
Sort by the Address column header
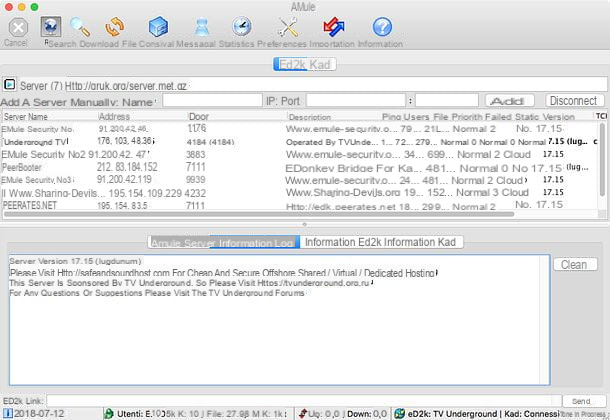tap(114, 117)
